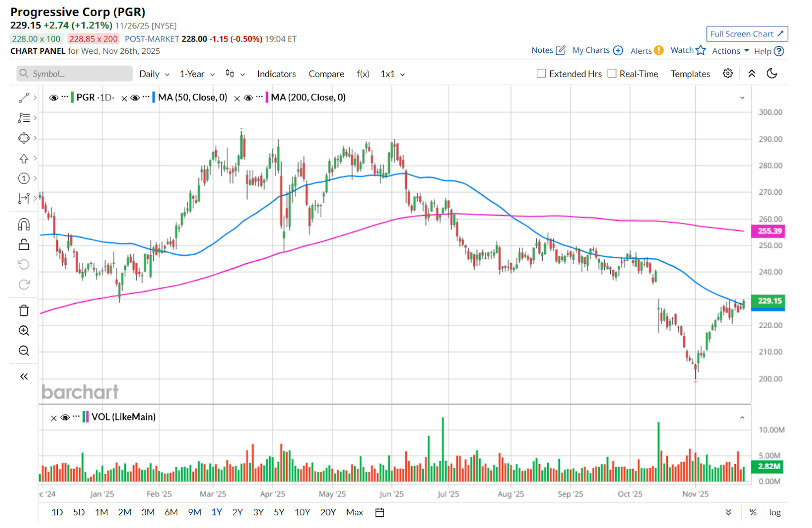This screenshot has height=528, width=812.
Task: Hide the MA 200 line
Action: click(248, 97)
